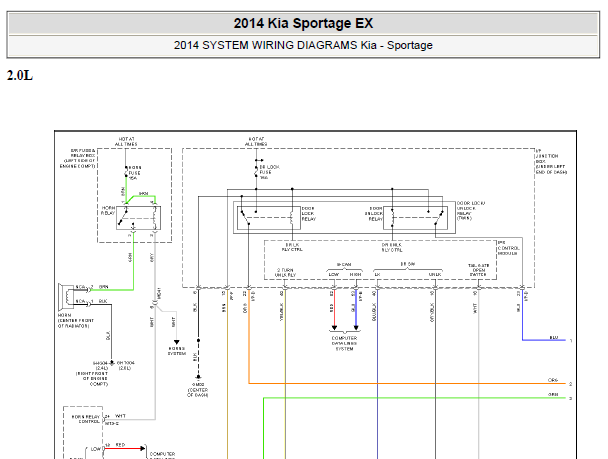The height and width of the screenshot is (459, 608).
Task: Click the DR LOCK fuse symbol
Action: tap(256, 171)
